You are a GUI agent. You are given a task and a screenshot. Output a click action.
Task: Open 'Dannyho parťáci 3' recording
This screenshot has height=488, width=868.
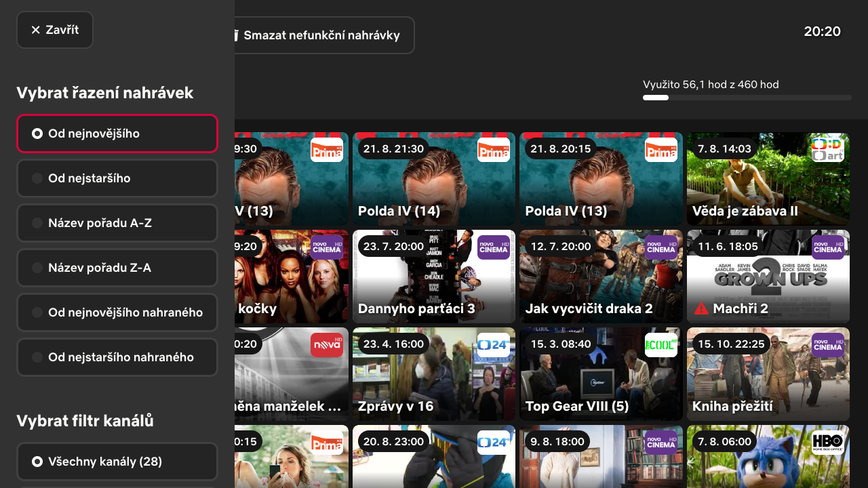click(x=434, y=276)
